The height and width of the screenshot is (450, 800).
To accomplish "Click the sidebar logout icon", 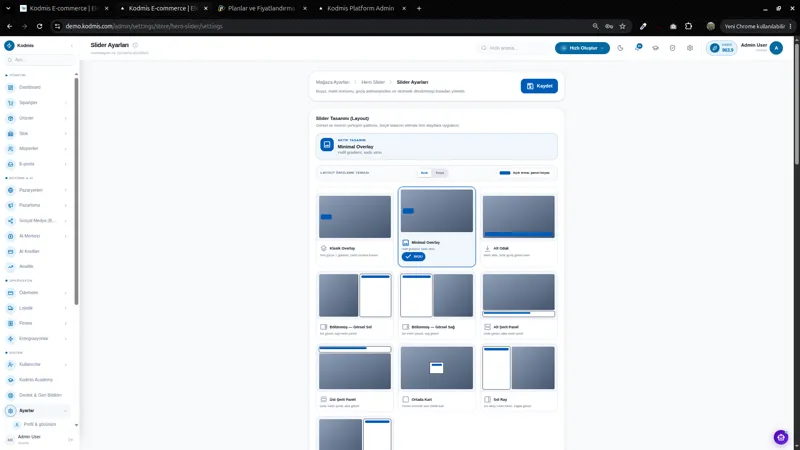I will point(70,439).
